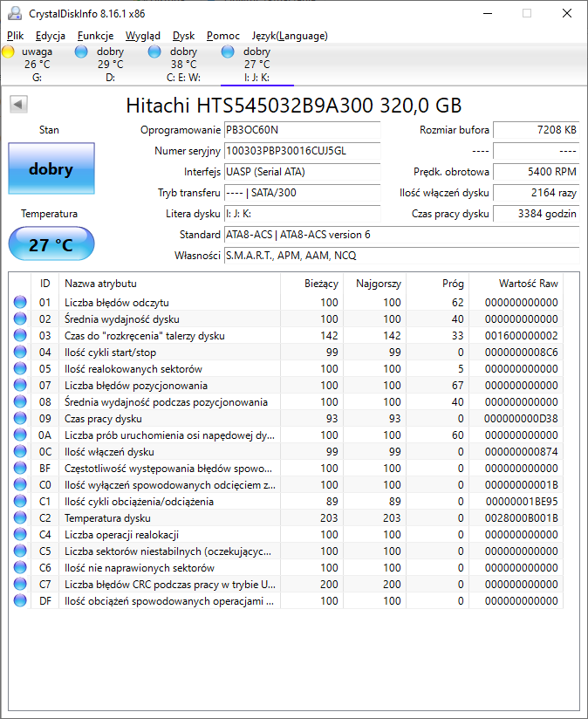Image resolution: width=588 pixels, height=719 pixels.
Task: Click the serial number field 100303PBP30016CUJ5GL
Action: click(302, 151)
